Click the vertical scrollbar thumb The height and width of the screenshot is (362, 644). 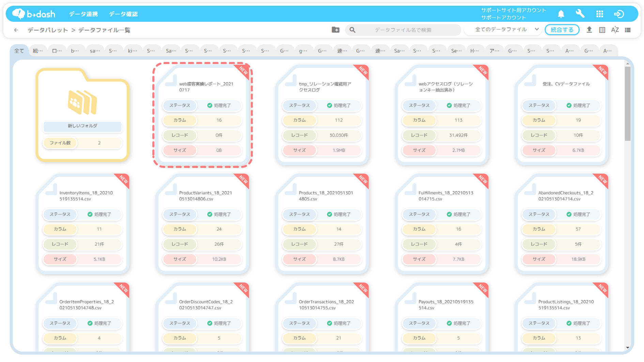click(x=628, y=104)
